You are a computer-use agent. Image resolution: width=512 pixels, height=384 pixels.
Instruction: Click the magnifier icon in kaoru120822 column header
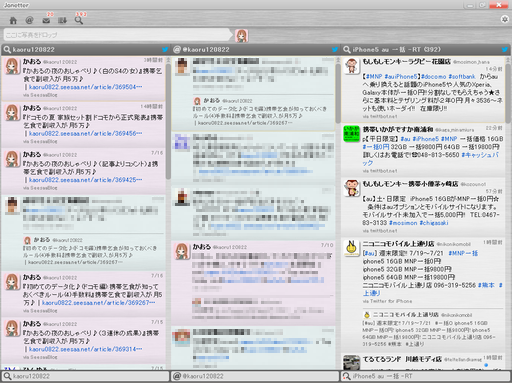(x=7, y=50)
